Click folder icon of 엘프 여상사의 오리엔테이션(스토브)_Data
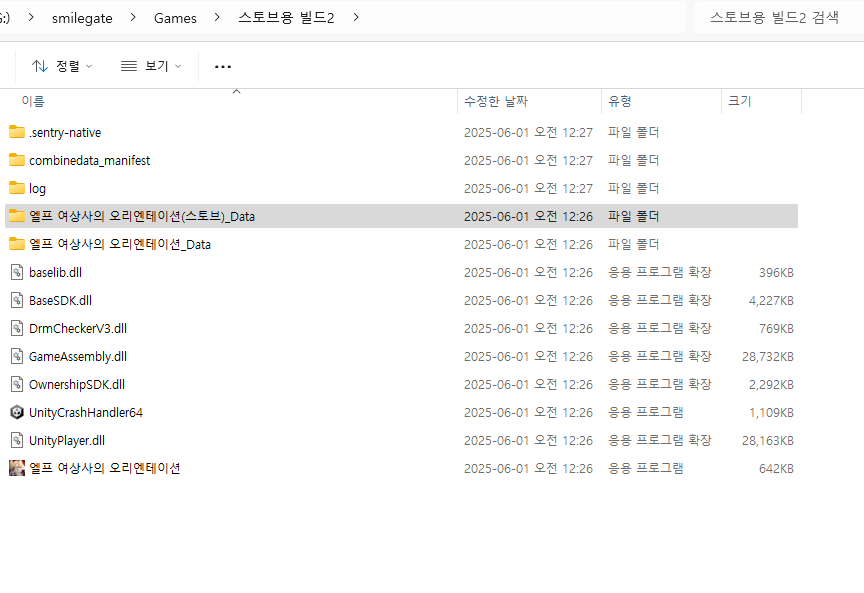 pyautogui.click(x=17, y=216)
